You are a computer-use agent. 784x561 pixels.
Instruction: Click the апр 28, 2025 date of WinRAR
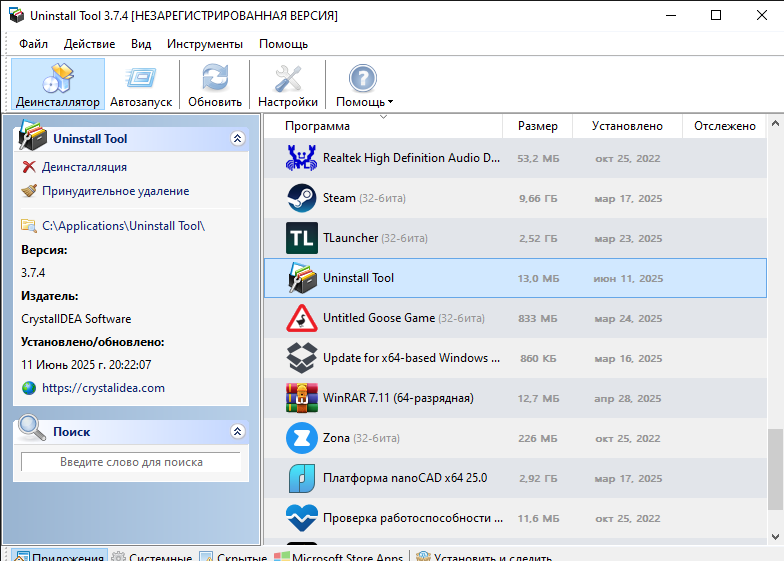628,398
